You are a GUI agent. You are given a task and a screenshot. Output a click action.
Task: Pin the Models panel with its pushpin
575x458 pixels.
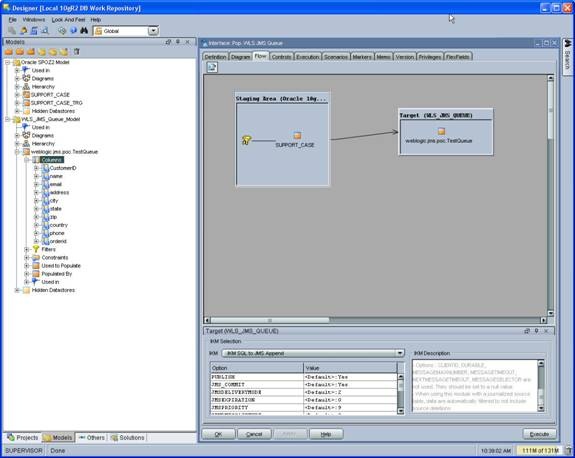[178, 42]
